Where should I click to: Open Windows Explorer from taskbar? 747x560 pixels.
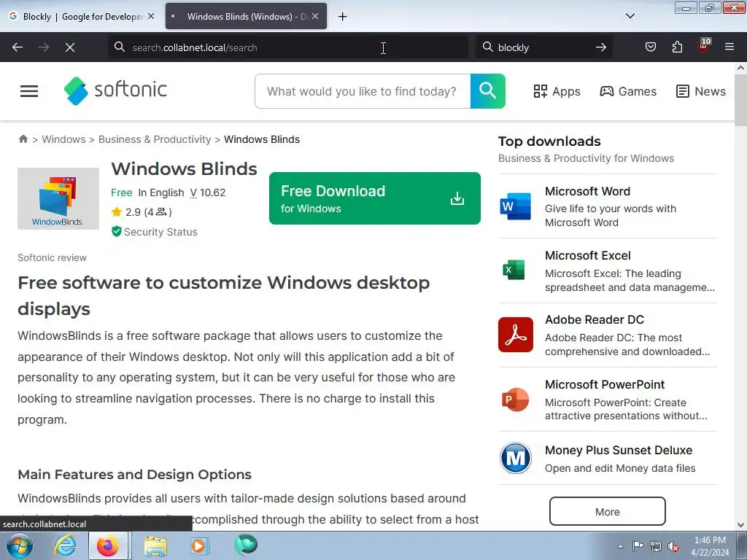tap(156, 546)
